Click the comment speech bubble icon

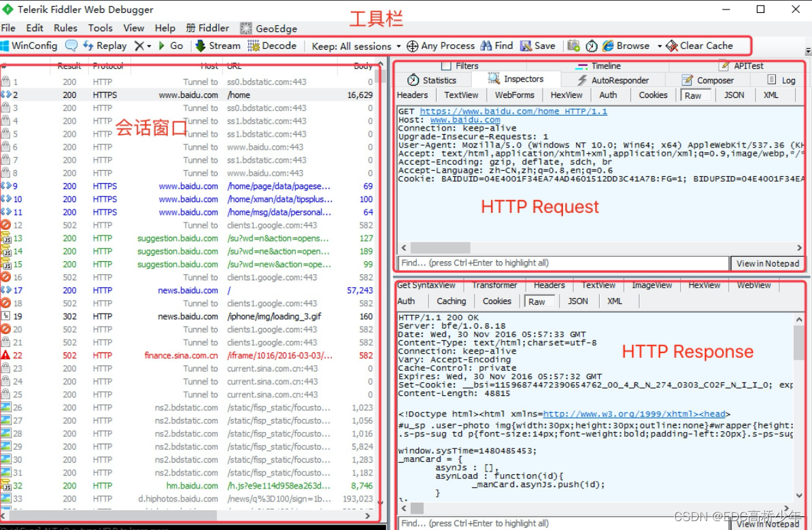[71, 46]
